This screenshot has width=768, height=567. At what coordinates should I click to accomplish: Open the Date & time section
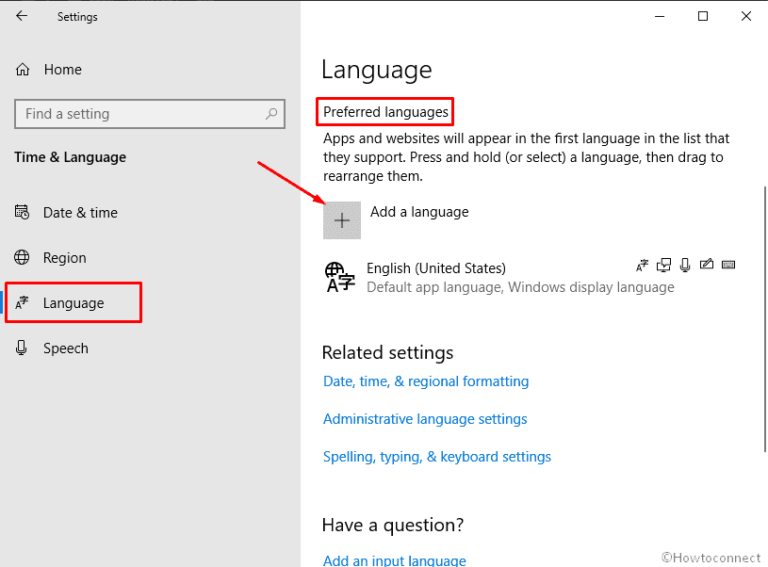pos(80,212)
